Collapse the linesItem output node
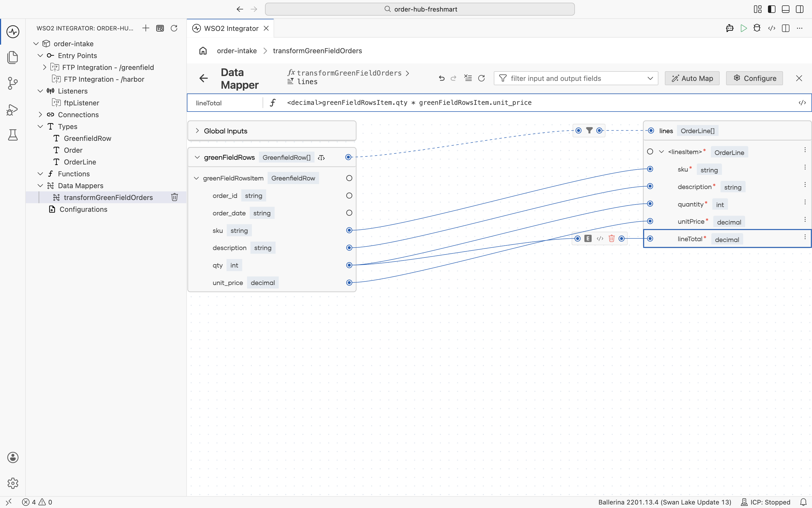812x508 pixels. click(x=661, y=152)
